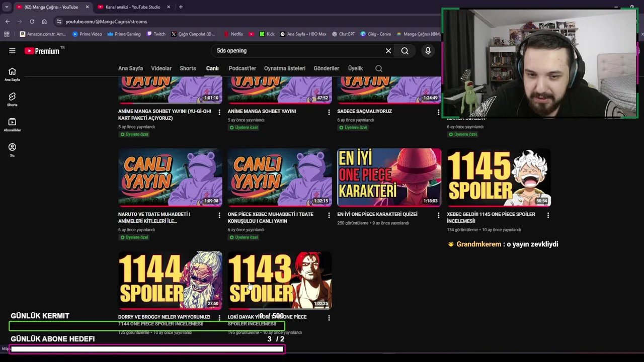Switch to the Podcast'ler channel tab
This screenshot has width=644, height=362.
click(x=242, y=68)
